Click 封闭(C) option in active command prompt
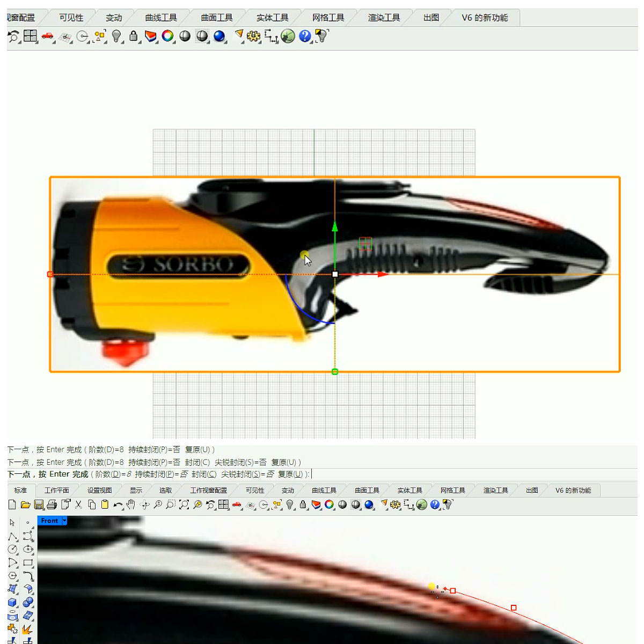 [x=204, y=474]
